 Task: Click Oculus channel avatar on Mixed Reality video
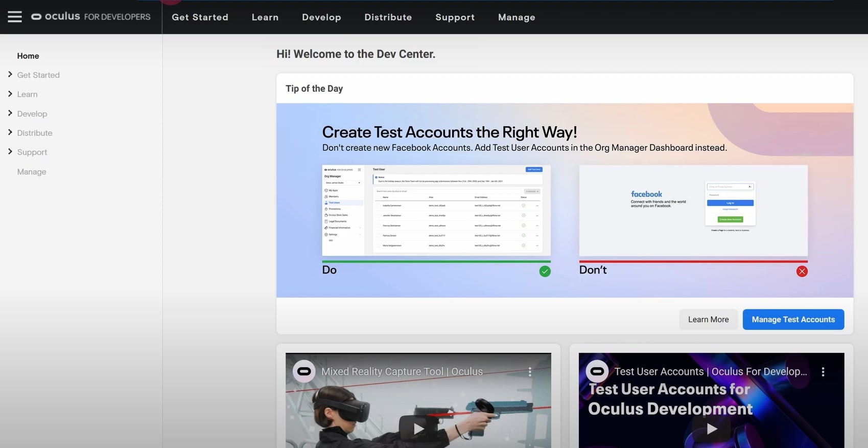[303, 371]
